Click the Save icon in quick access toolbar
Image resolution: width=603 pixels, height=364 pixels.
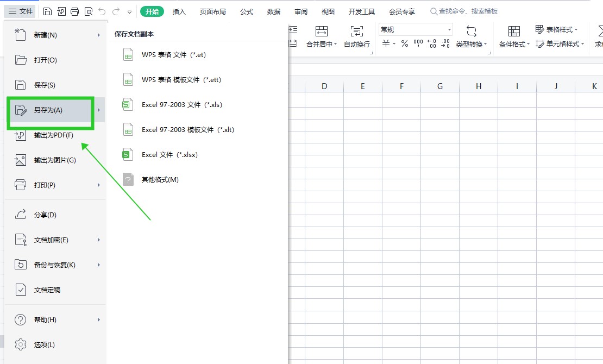click(48, 11)
